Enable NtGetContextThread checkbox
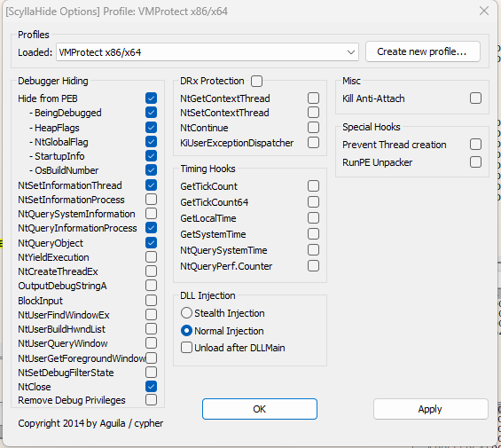 point(313,98)
